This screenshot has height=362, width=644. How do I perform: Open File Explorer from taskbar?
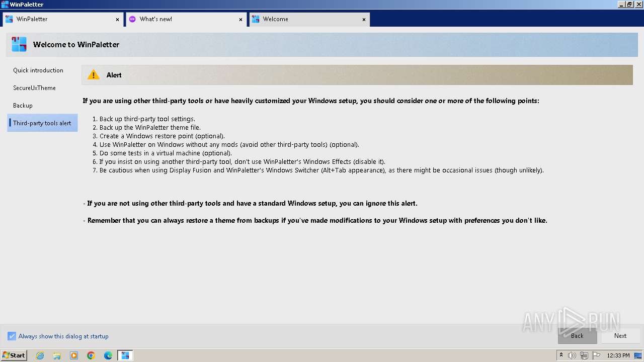[x=57, y=355]
